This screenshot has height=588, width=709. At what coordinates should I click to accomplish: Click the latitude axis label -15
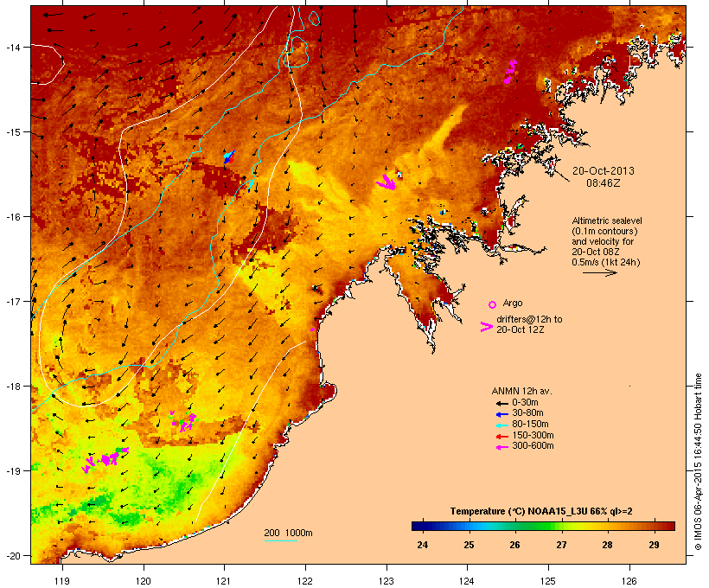[12, 132]
